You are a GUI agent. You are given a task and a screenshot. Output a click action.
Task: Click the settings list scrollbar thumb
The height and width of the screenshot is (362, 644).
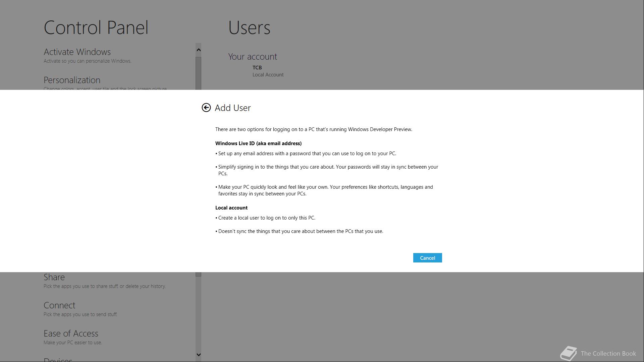pyautogui.click(x=199, y=73)
